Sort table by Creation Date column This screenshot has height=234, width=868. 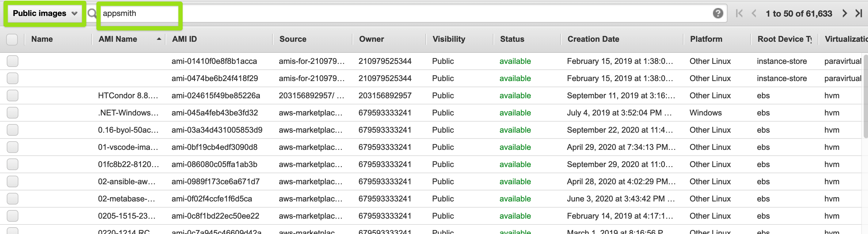(593, 39)
